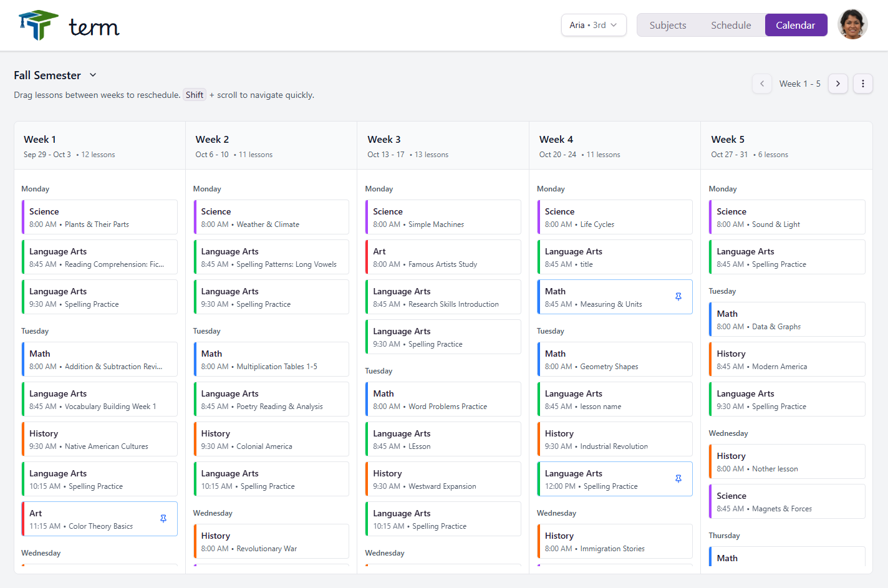Viewport: 888px width, 588px height.
Task: Open Math Data & Graphs lesson
Action: pos(786,319)
